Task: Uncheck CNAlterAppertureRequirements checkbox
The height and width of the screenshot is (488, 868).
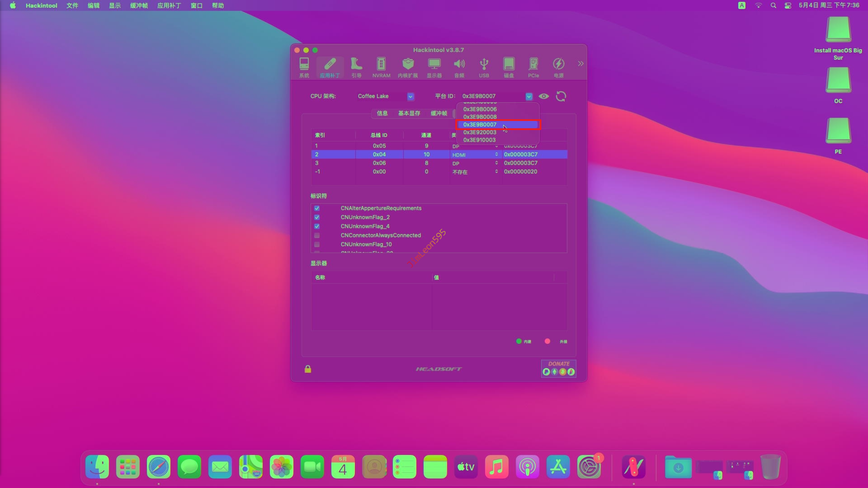Action: (x=317, y=208)
